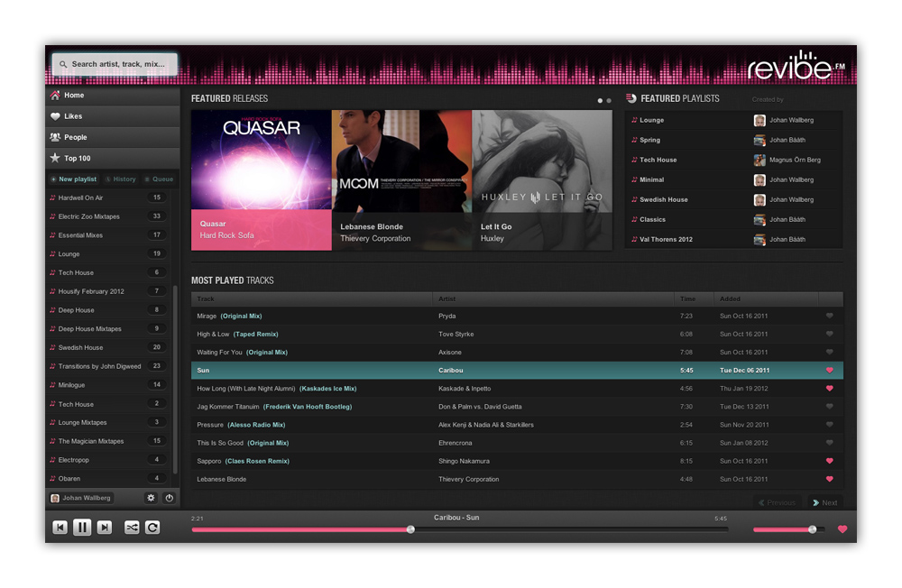Unlike the Sun track by Caribou

point(830,370)
